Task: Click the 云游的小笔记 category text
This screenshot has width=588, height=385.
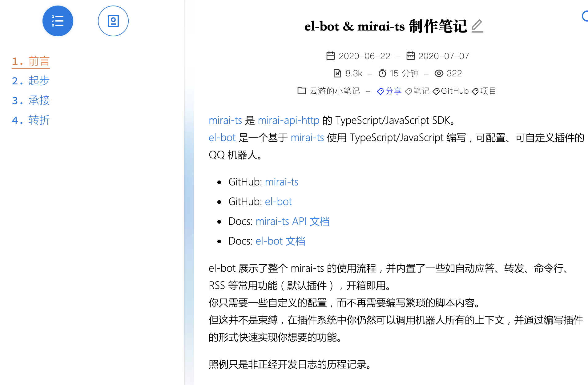Action: (x=335, y=91)
